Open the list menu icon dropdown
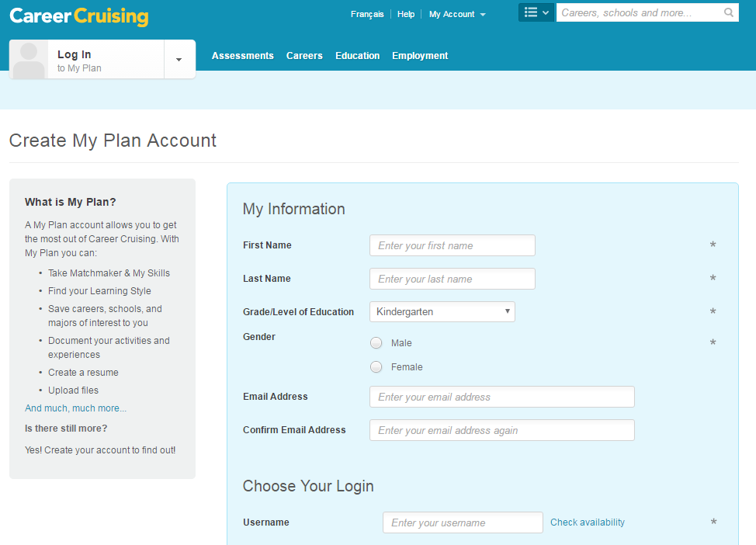Image resolution: width=756 pixels, height=545 pixels. click(536, 12)
